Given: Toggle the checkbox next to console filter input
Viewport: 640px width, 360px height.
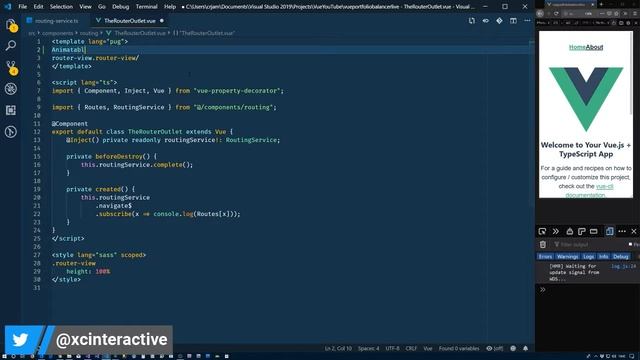Looking at the screenshot, I should 630,244.
